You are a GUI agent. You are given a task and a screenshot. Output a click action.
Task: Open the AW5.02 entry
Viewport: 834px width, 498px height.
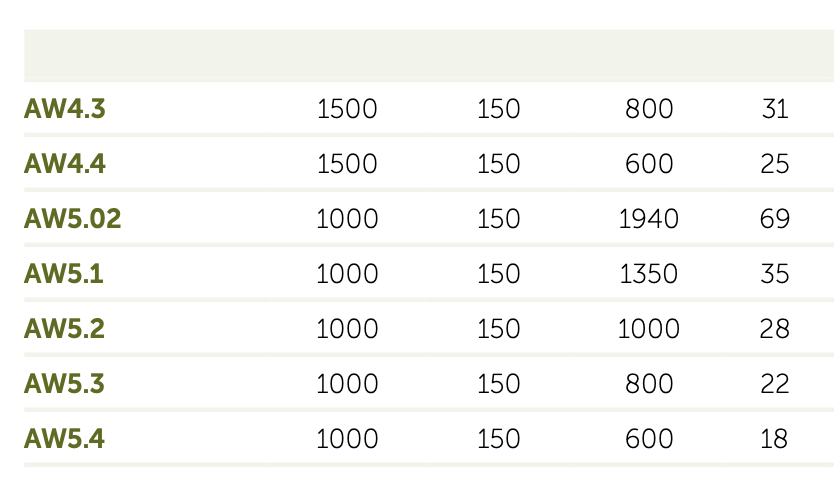72,219
